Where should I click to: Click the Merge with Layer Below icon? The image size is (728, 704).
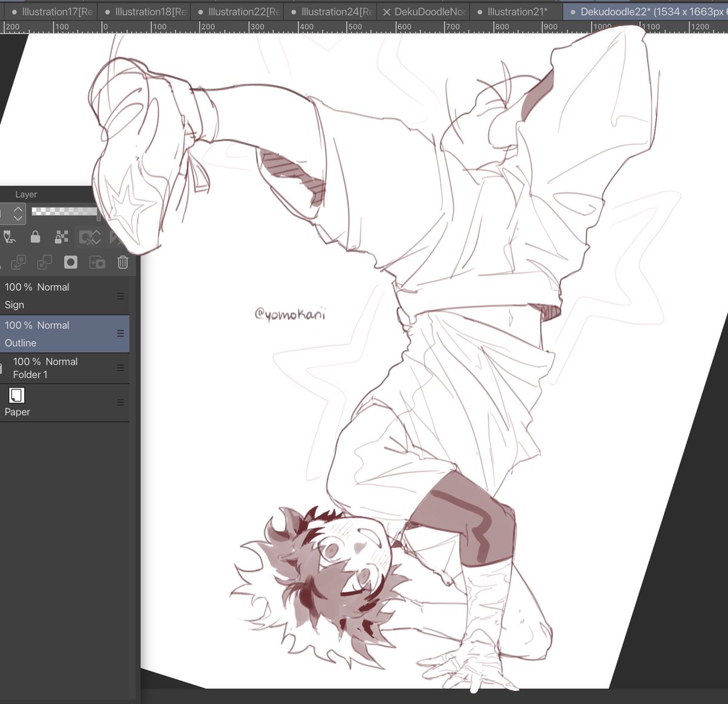[x=44, y=262]
